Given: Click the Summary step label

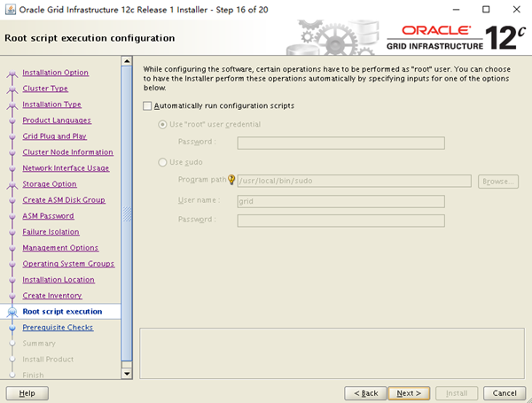Looking at the screenshot, I should point(39,344).
